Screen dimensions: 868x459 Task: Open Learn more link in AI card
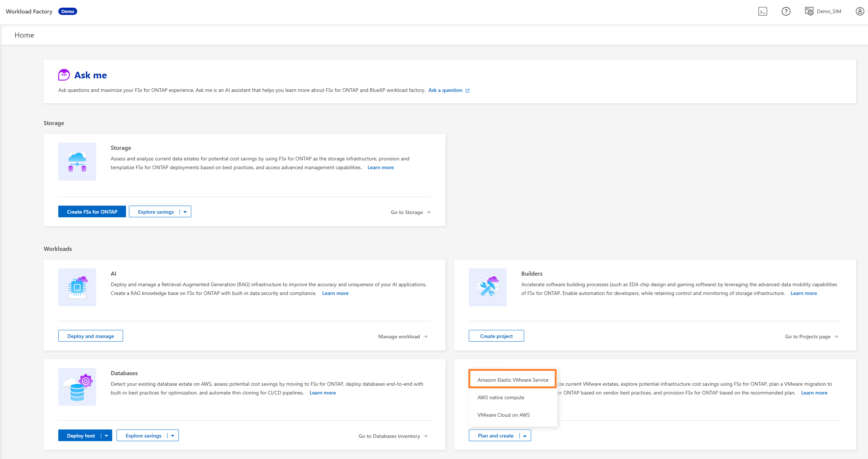pyautogui.click(x=335, y=293)
